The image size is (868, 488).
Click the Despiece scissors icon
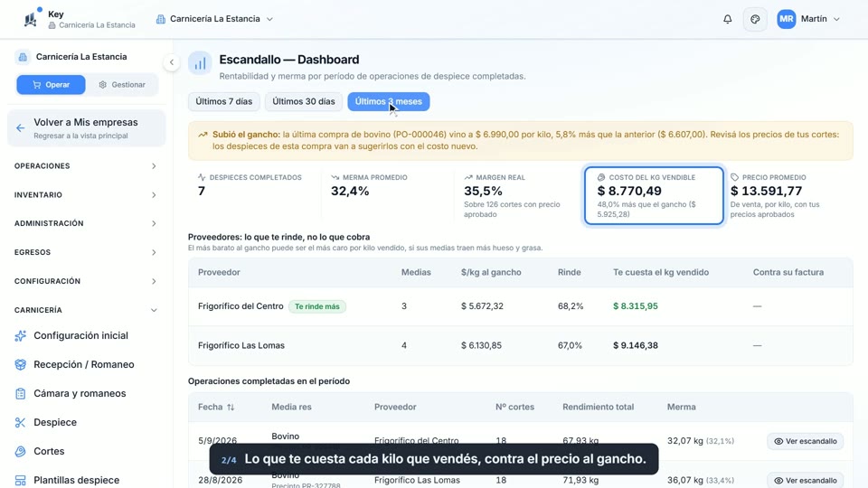[21, 422]
